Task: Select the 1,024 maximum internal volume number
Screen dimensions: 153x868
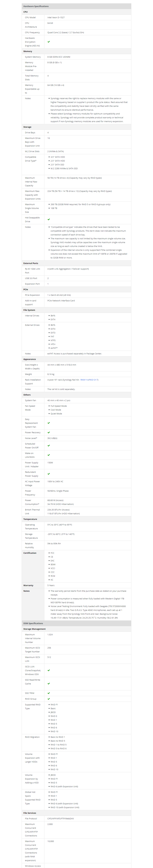Action: click(x=50, y=635)
